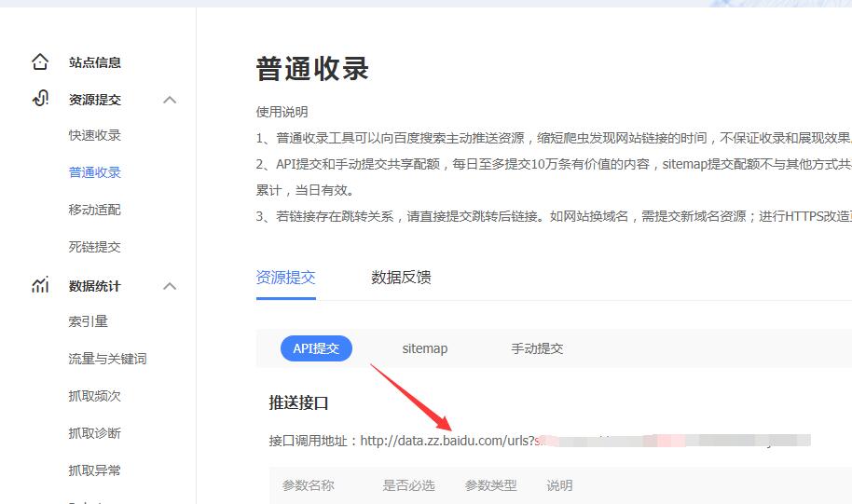Open 抓取诊断 in the sidebar
The image size is (852, 504).
[94, 433]
